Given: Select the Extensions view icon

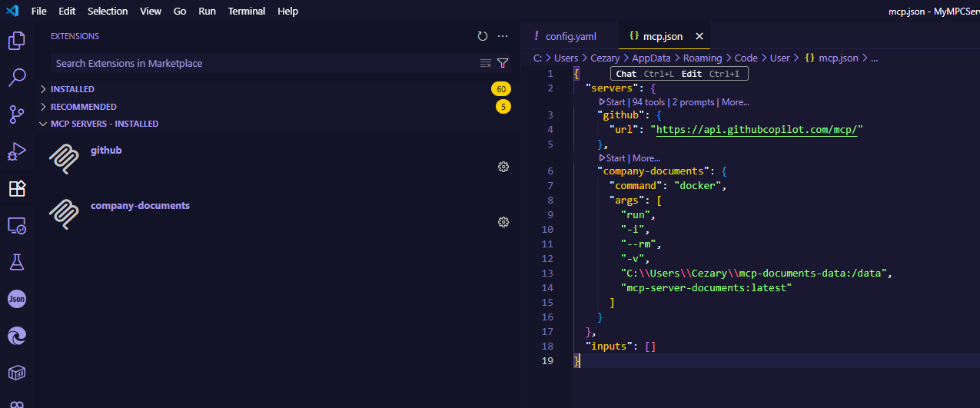Looking at the screenshot, I should coord(17,188).
